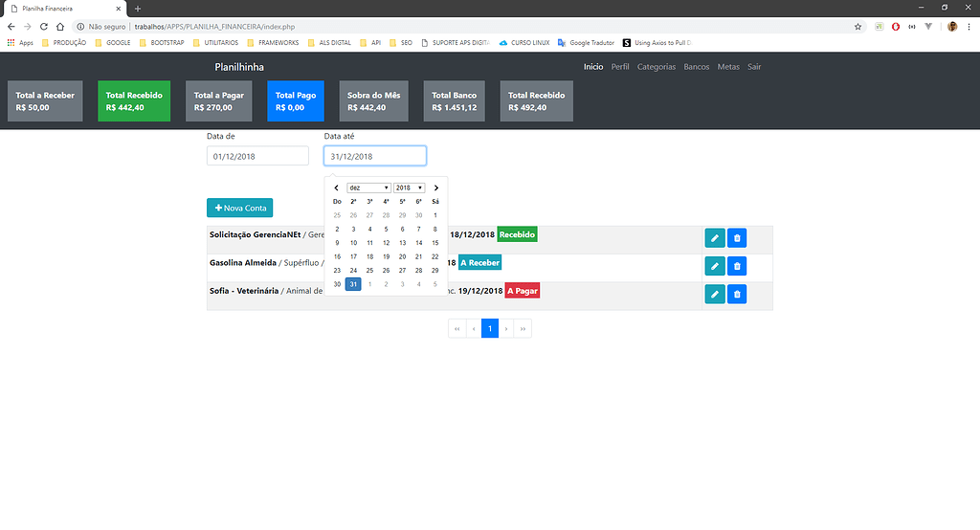
Task: Go to next month in calendar
Action: pyautogui.click(x=436, y=188)
